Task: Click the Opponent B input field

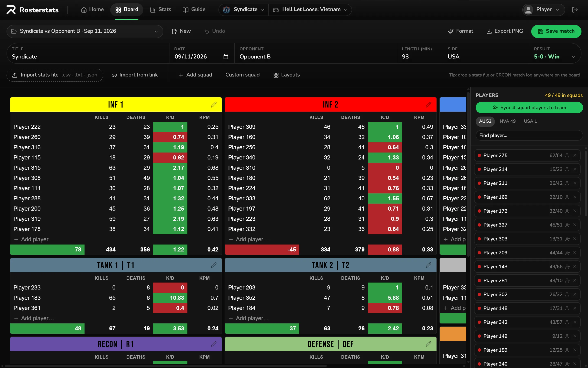Action: (316, 54)
